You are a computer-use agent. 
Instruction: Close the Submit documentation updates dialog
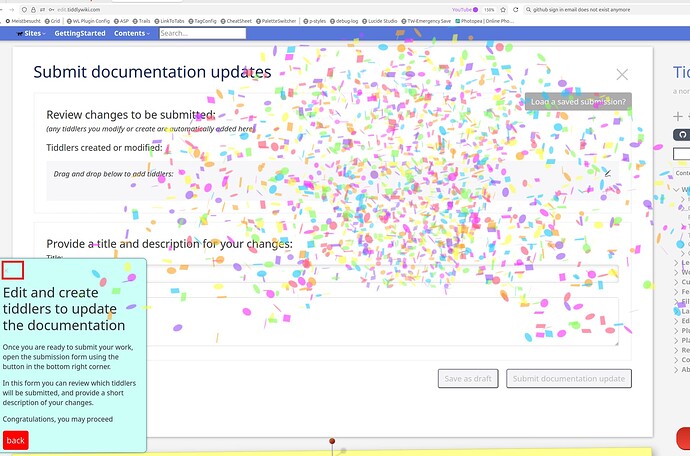click(x=622, y=74)
